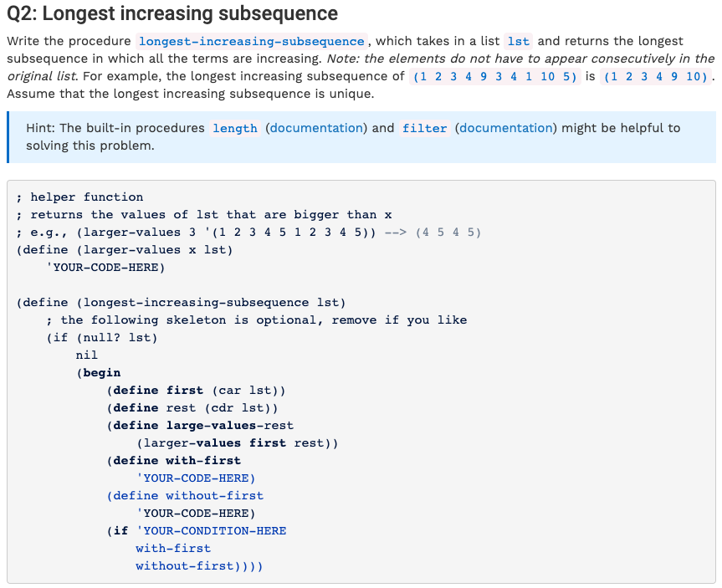Click the 'skeleton is optional' comment line
This screenshot has height=588, width=722.
[257, 320]
